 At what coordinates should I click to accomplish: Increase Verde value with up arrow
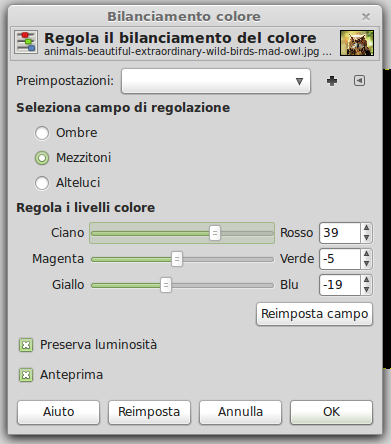point(366,254)
